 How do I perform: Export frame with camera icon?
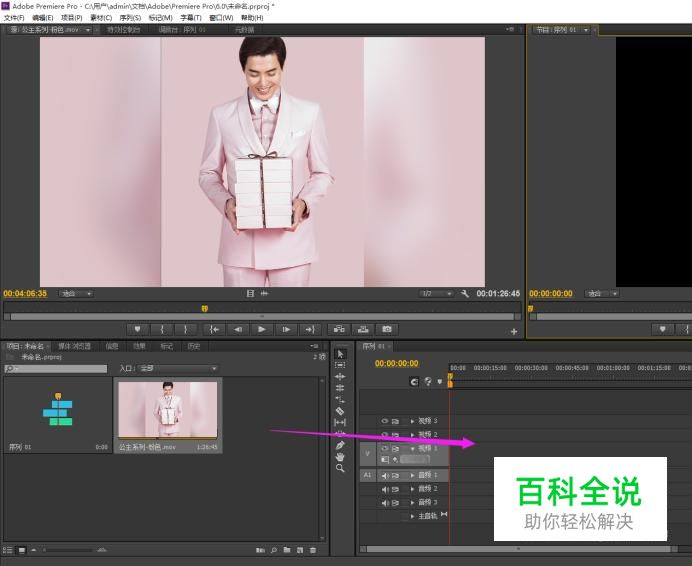[387, 329]
